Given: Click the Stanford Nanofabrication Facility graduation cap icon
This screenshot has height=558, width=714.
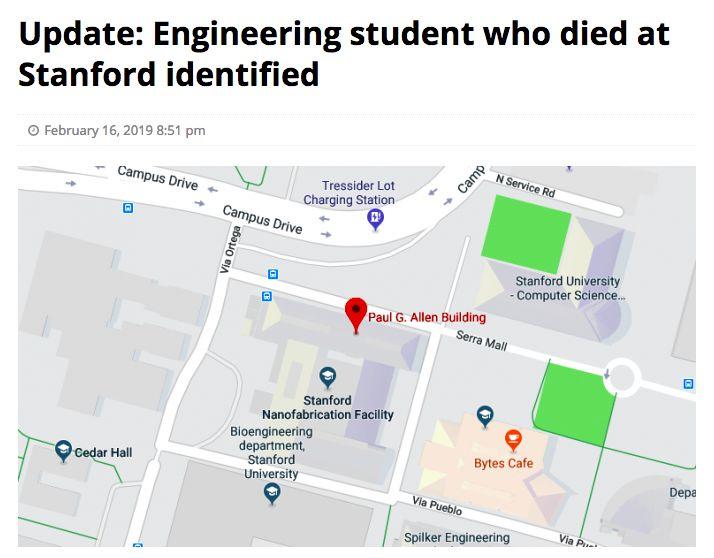Looking at the screenshot, I should tap(327, 377).
